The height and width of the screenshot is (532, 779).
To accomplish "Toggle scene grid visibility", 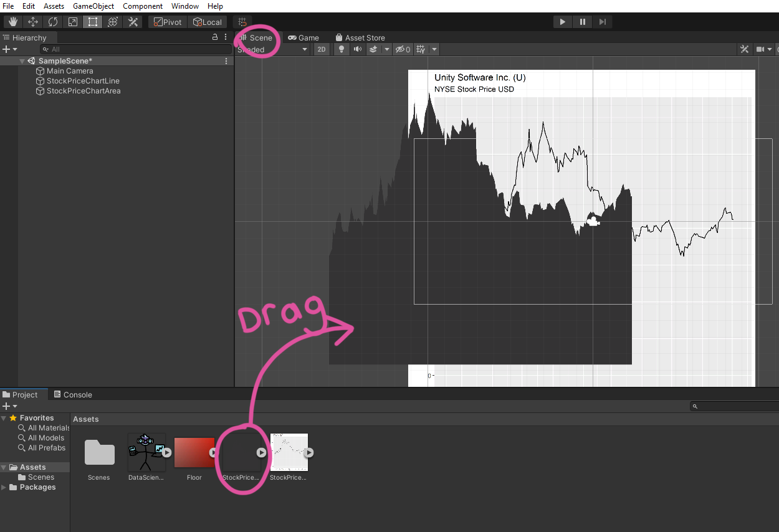I will coord(421,49).
